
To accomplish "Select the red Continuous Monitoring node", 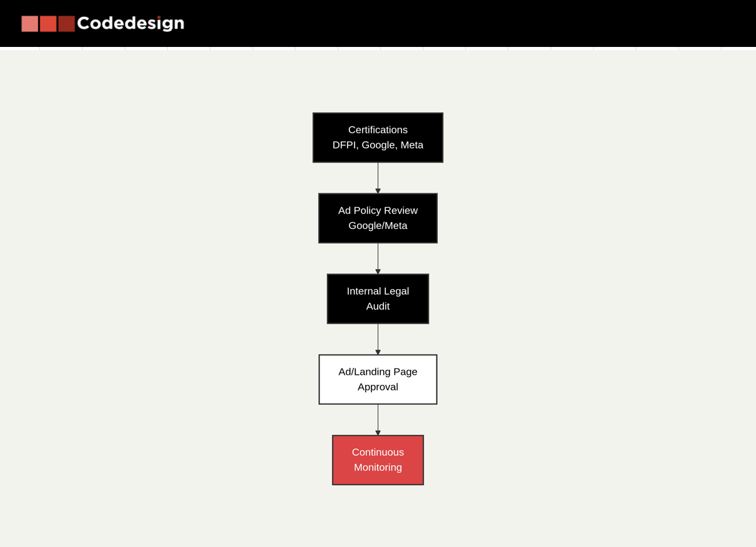I will click(378, 460).
